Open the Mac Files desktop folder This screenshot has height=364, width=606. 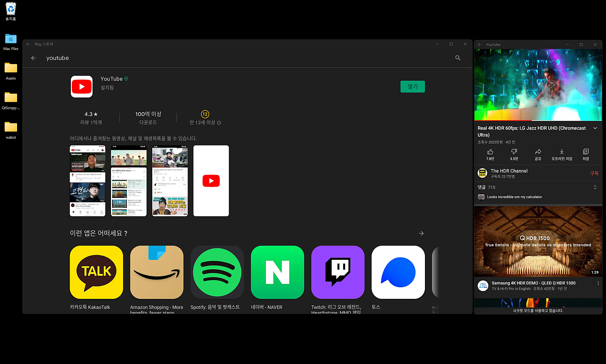tap(11, 42)
